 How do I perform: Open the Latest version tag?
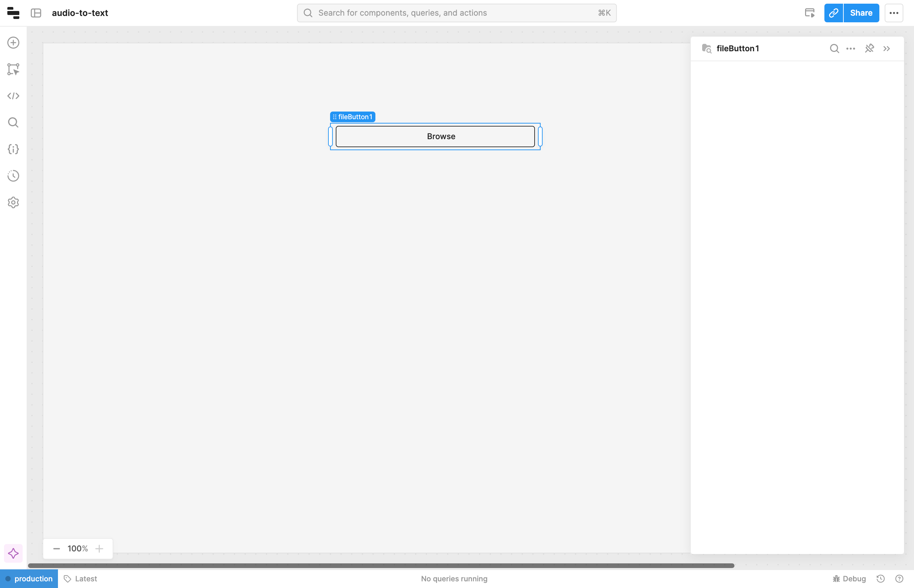(x=81, y=578)
